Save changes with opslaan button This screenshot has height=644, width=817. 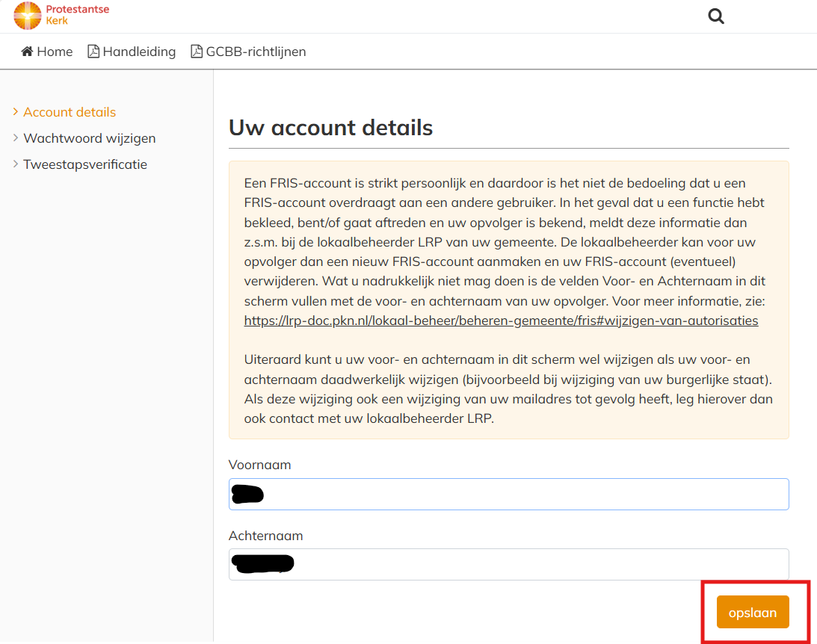[x=753, y=612]
